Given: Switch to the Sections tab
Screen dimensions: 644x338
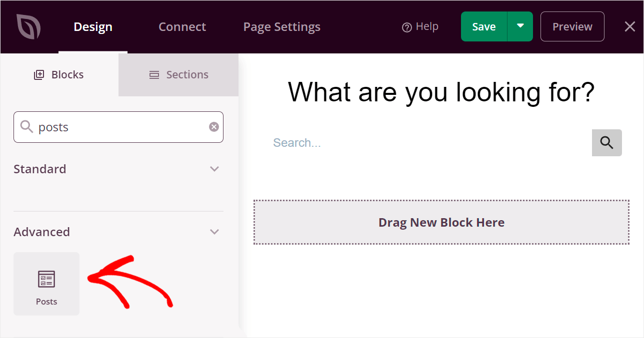Looking at the screenshot, I should click(x=178, y=75).
